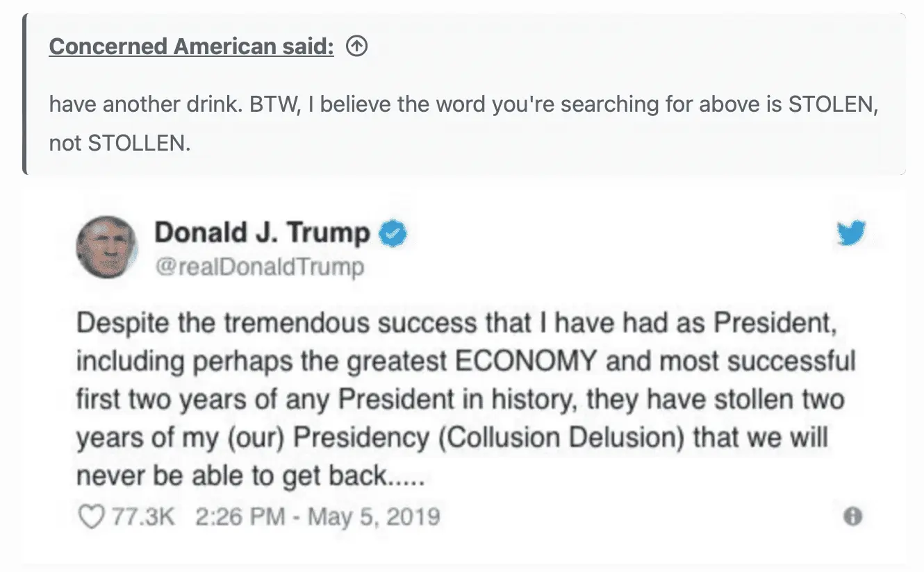This screenshot has height=572, width=924.
Task: Click the Donald J. Trump display name
Action: click(x=262, y=233)
